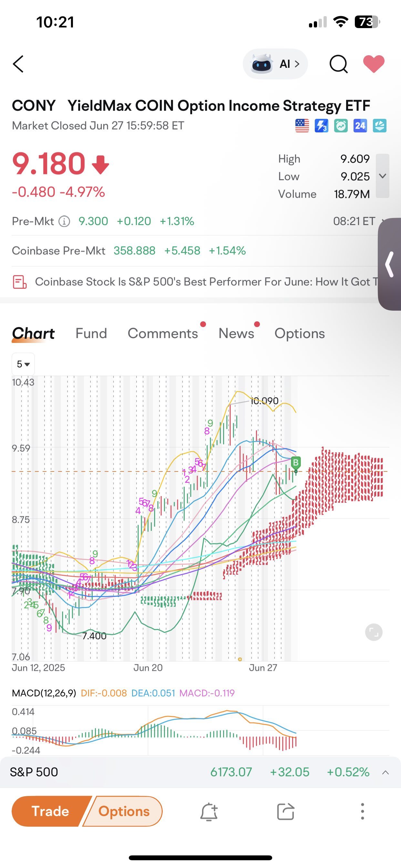The height and width of the screenshot is (868, 401).
Task: Open the chart interval 5 dropdown
Action: (x=23, y=364)
